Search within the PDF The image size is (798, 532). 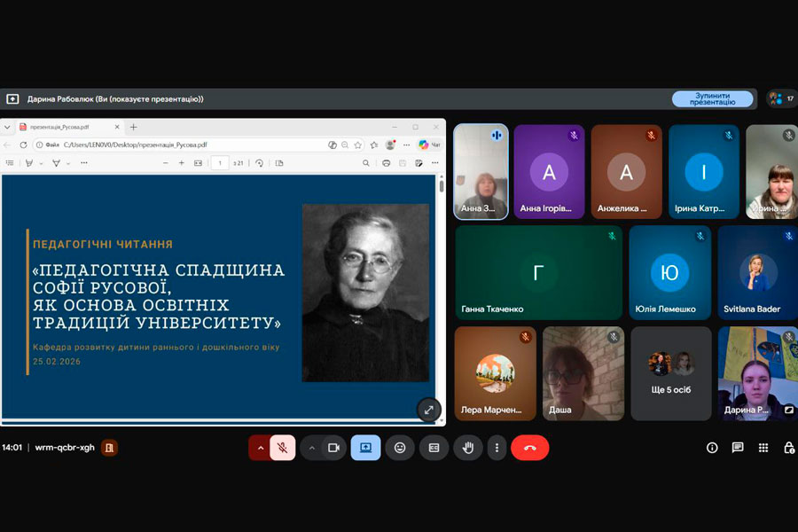pyautogui.click(x=366, y=163)
